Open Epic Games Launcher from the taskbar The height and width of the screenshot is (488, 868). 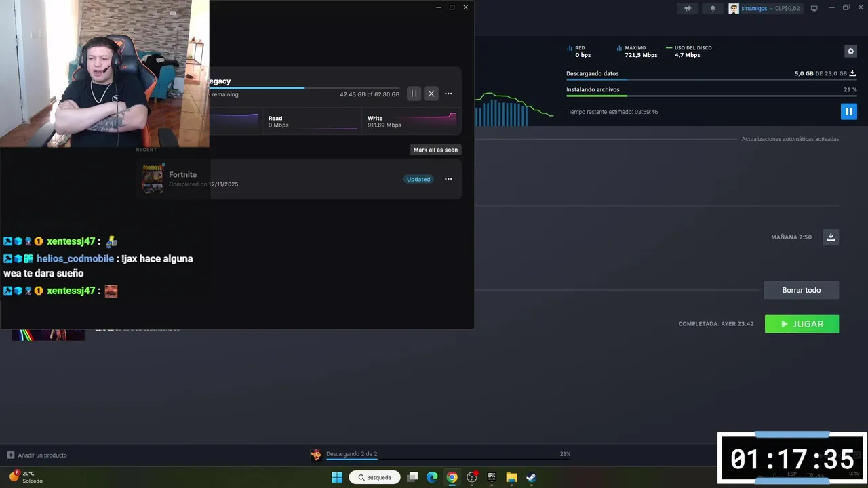click(492, 477)
